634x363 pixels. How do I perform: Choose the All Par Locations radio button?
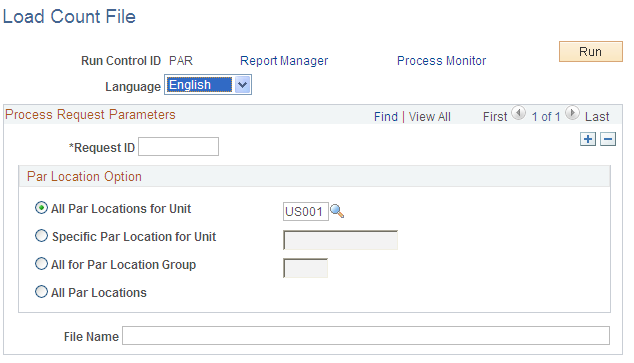tap(41, 292)
